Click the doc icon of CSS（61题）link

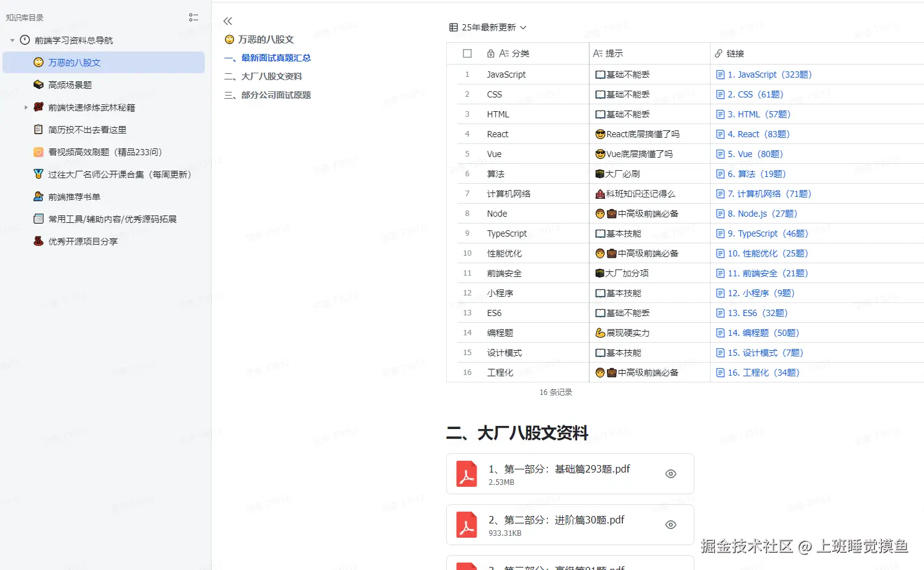click(x=720, y=94)
